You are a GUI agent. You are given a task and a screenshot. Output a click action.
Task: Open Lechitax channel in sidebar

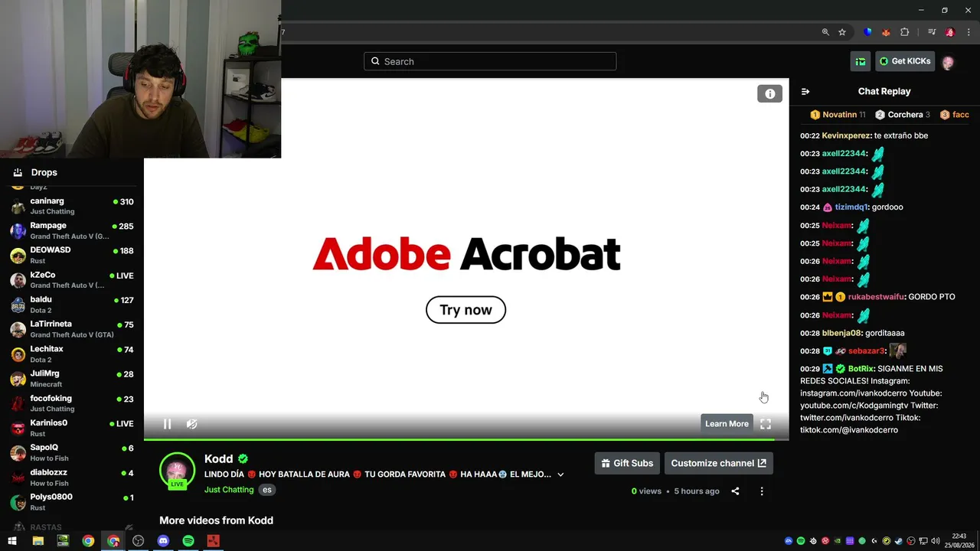tap(72, 354)
